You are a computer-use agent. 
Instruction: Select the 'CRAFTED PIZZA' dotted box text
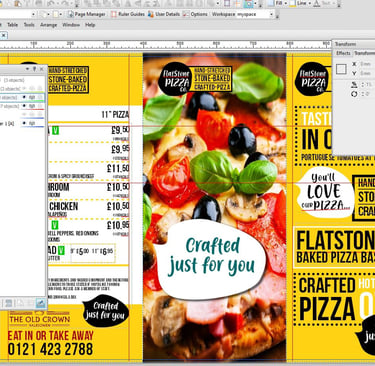point(327,299)
